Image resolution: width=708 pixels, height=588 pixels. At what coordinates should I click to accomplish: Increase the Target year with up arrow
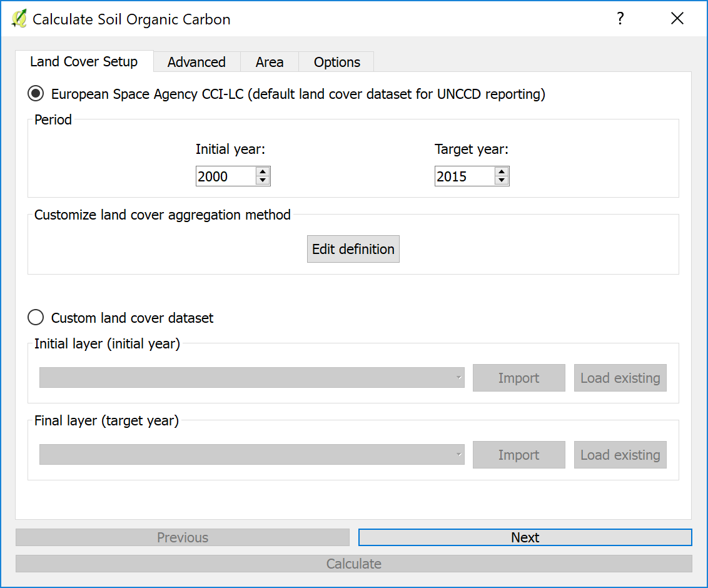click(x=501, y=172)
